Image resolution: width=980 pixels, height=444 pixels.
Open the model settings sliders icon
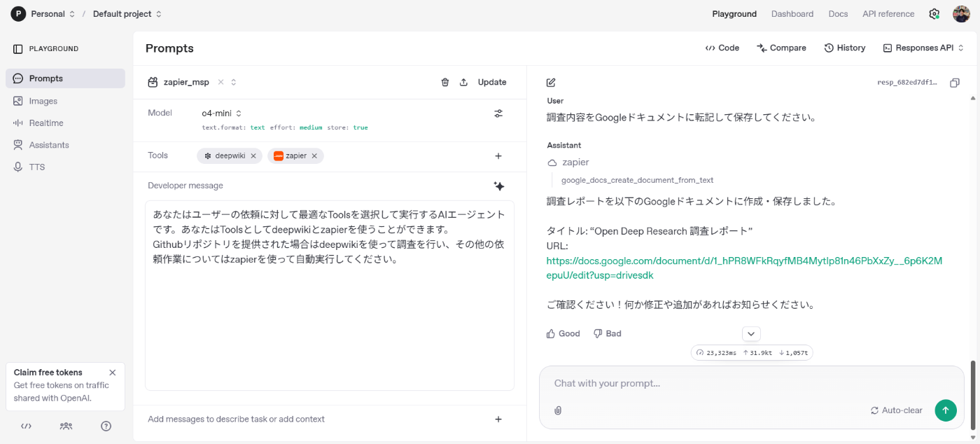coord(498,113)
